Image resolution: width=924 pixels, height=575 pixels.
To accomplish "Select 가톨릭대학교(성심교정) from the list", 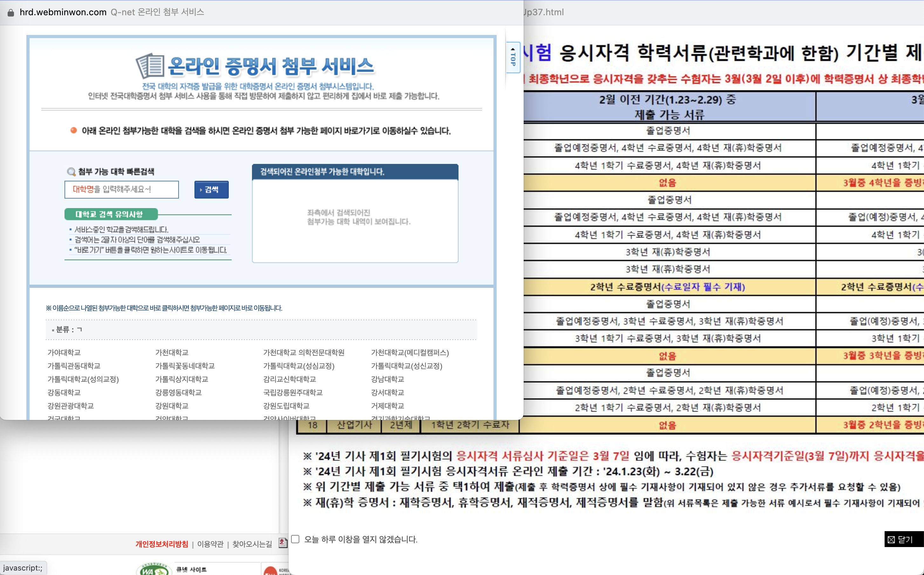I will coord(298,366).
